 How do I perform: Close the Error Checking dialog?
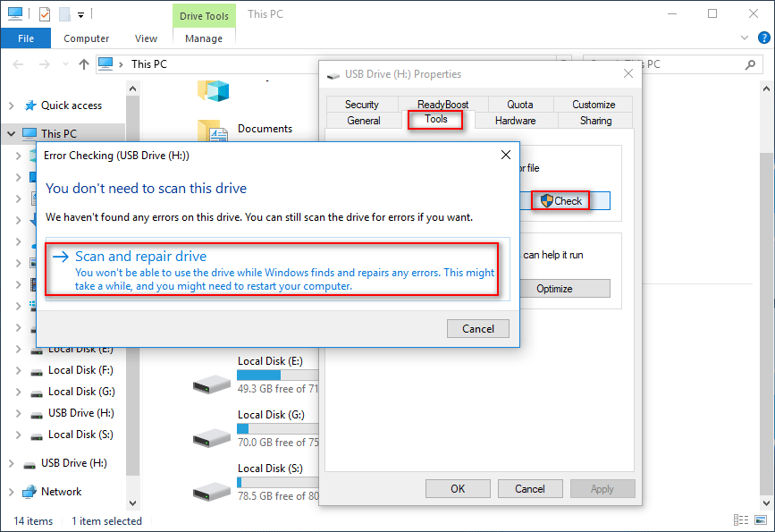click(x=506, y=156)
